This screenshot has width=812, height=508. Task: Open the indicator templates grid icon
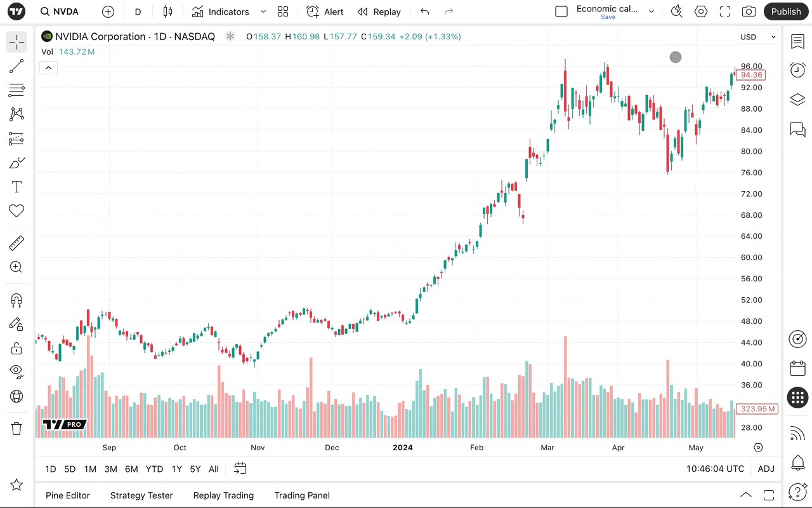click(283, 11)
